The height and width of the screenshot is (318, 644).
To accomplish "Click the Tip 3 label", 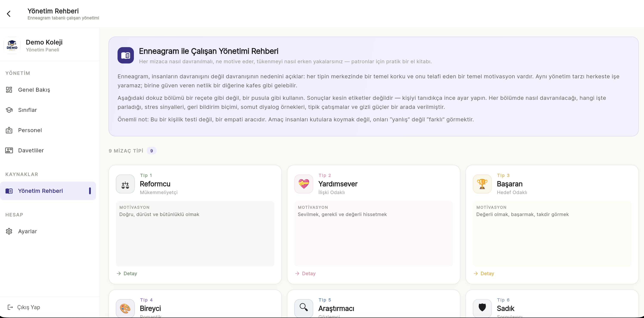I will coord(503,175).
